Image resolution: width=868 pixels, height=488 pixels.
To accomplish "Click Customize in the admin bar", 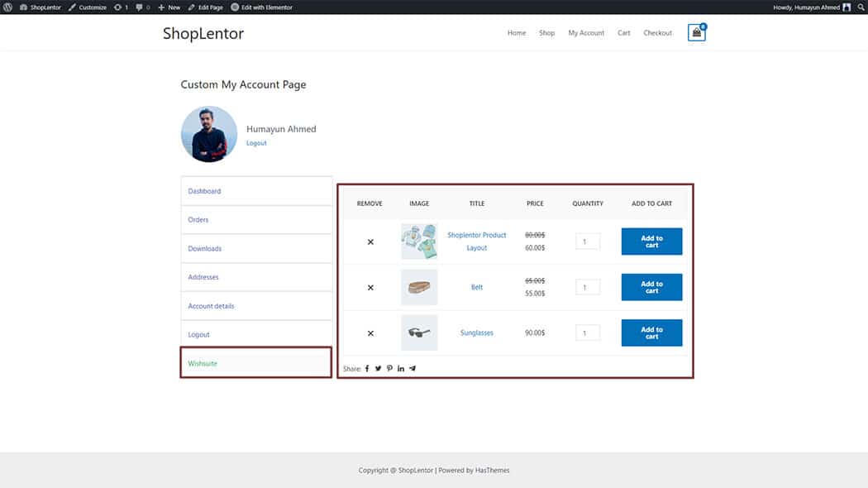I will [88, 7].
